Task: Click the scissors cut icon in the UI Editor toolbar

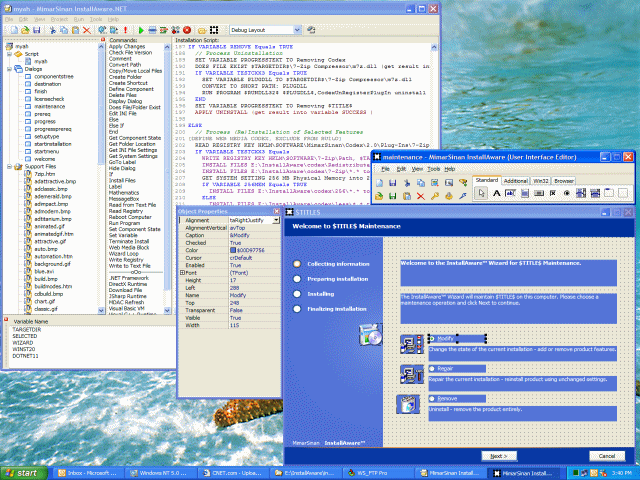Action: point(407,183)
